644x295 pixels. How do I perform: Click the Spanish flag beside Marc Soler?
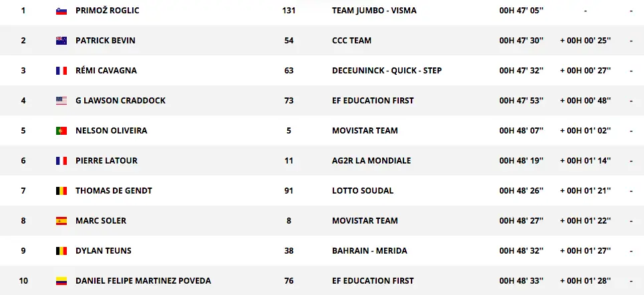click(x=61, y=221)
